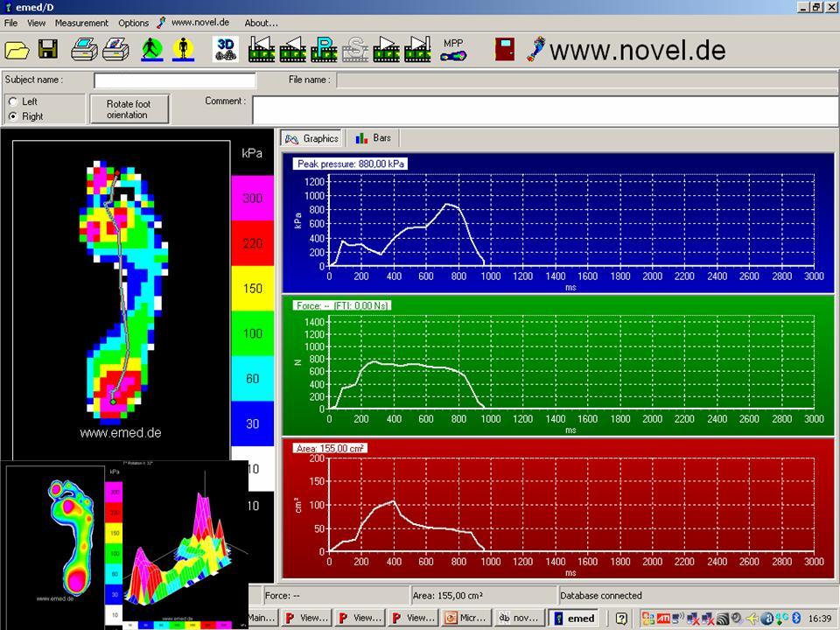Select the green walking person icon

pos(152,49)
